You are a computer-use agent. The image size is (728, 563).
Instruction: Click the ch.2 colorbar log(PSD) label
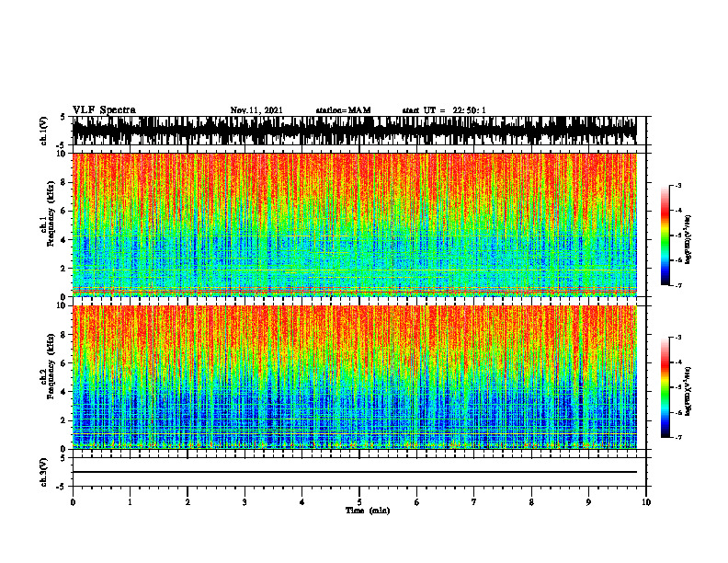(688, 391)
